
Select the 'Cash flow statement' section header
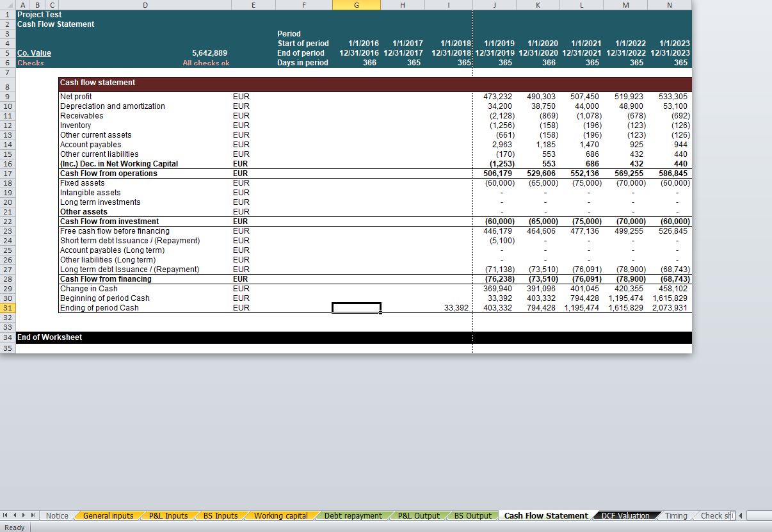(x=97, y=83)
